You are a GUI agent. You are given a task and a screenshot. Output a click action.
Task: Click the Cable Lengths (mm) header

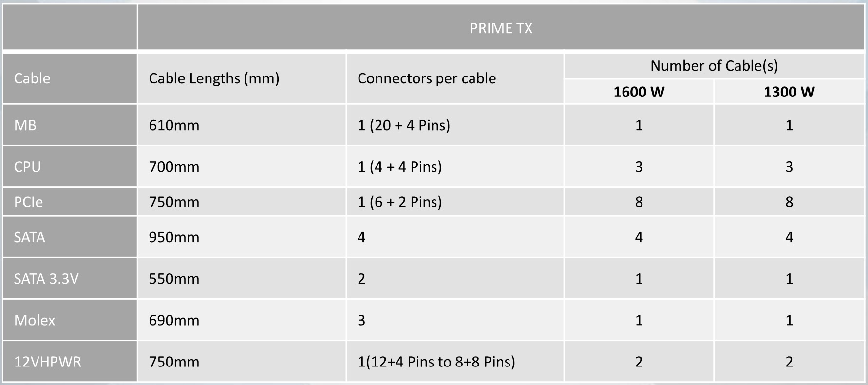[214, 78]
